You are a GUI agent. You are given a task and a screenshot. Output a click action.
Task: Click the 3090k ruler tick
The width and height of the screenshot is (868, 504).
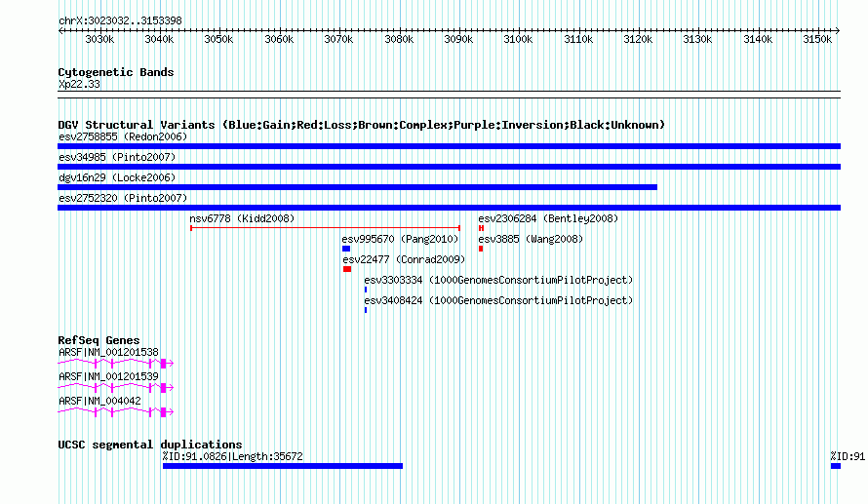point(459,39)
